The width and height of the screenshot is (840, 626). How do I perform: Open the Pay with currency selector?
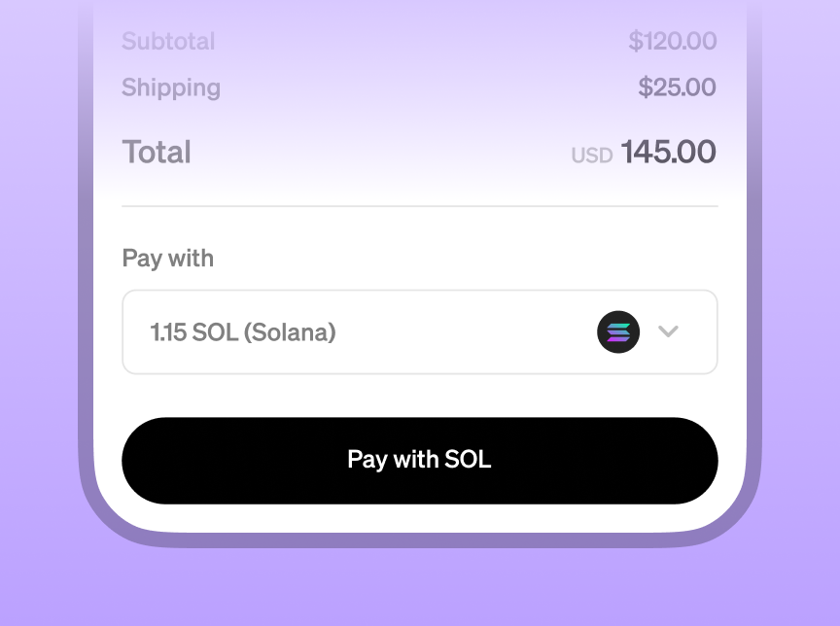(419, 331)
